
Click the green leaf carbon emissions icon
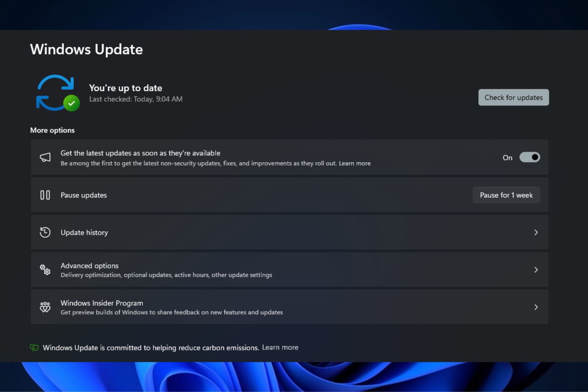tap(34, 348)
